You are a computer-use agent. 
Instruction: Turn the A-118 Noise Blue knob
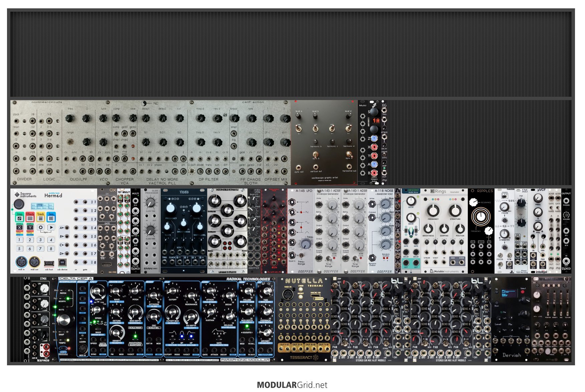pyautogui.click(x=386, y=204)
